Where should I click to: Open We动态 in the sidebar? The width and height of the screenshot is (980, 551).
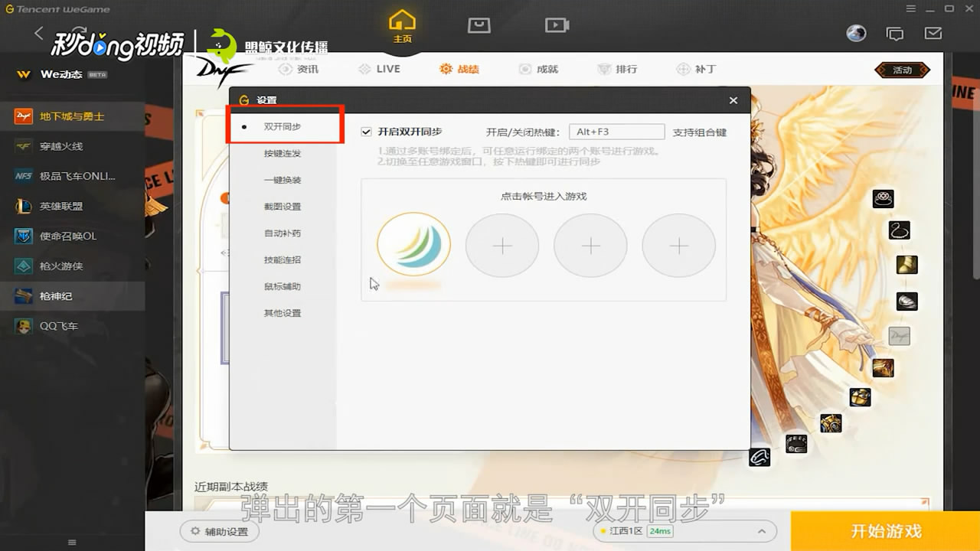click(72, 74)
